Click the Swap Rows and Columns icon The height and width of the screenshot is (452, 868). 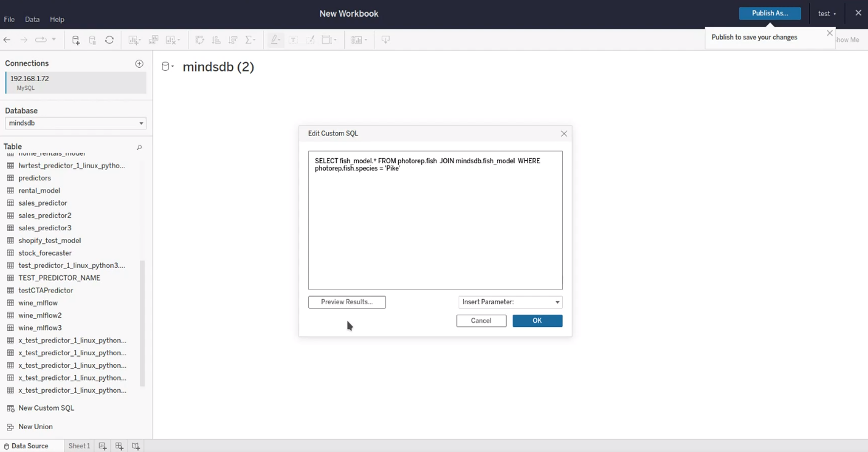click(199, 40)
